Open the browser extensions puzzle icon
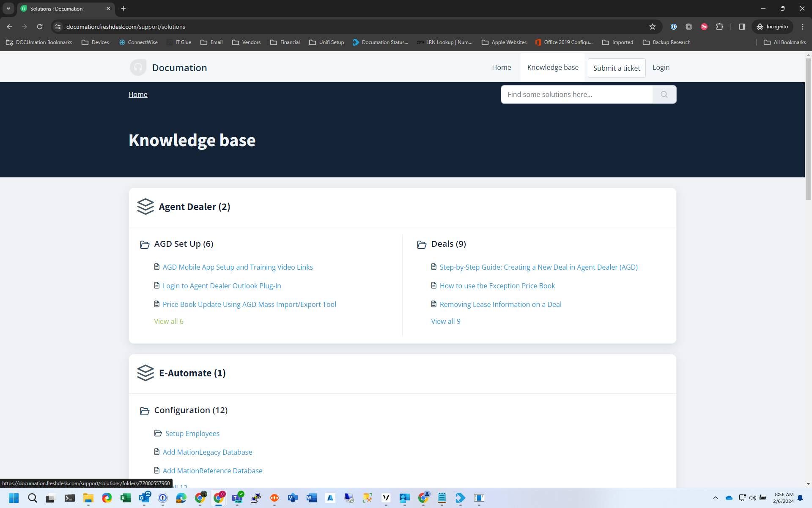812x508 pixels. (x=719, y=27)
